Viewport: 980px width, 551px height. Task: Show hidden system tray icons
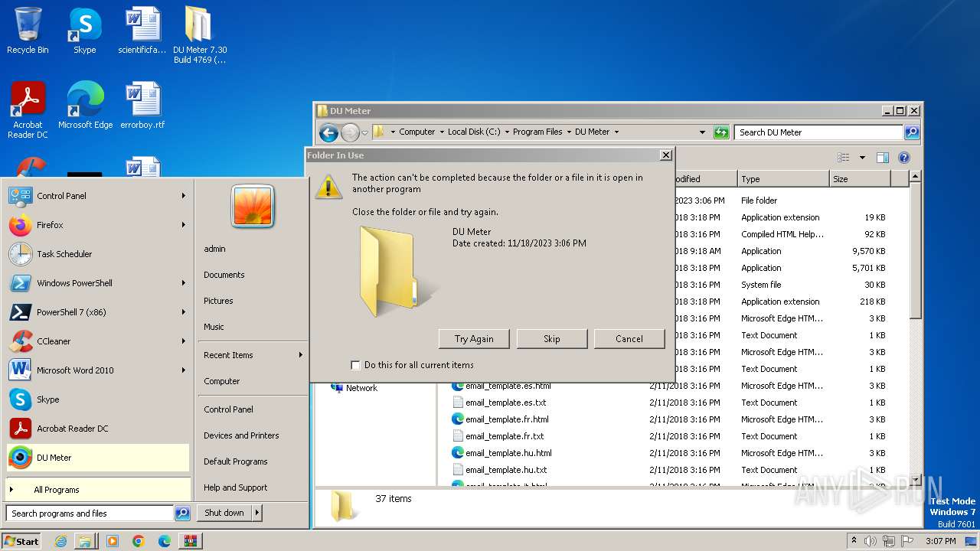point(854,541)
